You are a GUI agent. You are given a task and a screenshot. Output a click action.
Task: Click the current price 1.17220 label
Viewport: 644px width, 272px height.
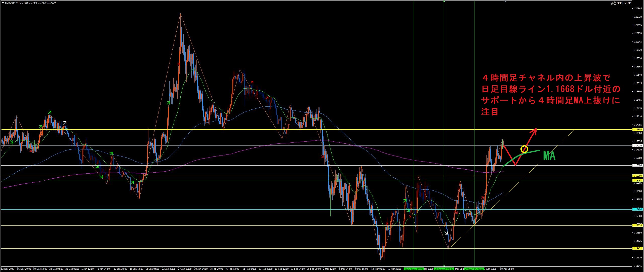[x=638, y=146]
